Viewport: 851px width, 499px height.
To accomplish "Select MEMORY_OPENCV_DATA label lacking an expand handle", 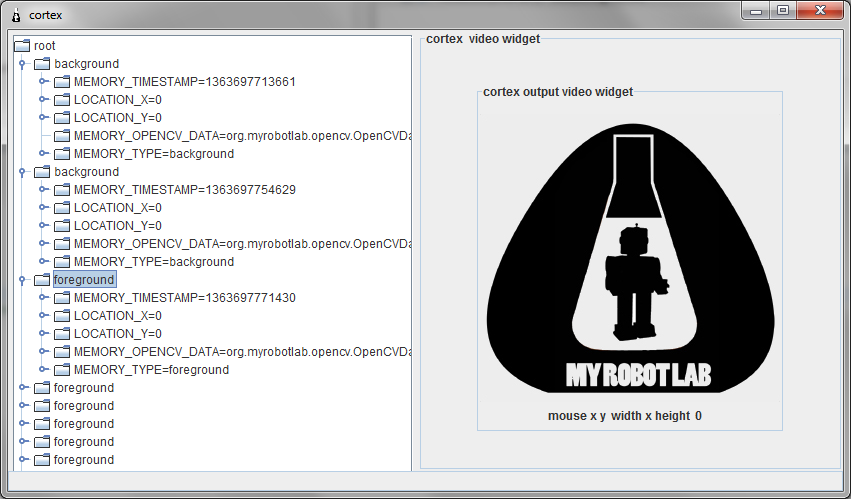I will coord(242,136).
